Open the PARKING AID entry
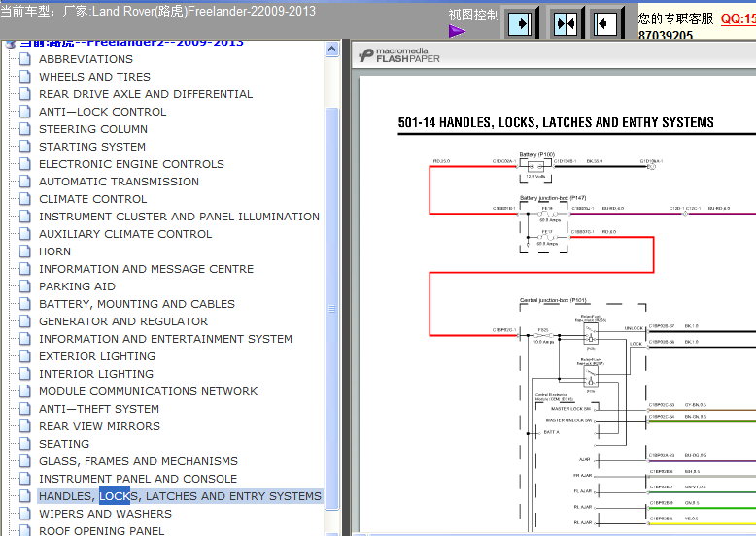This screenshot has height=536, width=756. tap(77, 286)
